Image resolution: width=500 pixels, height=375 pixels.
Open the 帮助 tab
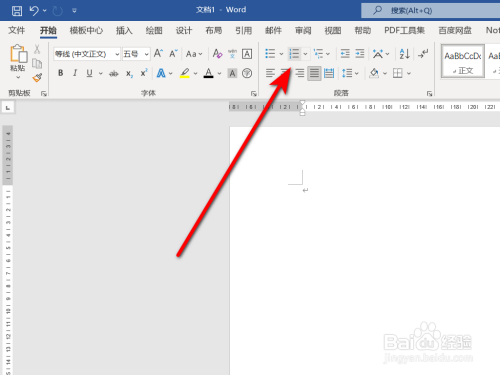363,30
